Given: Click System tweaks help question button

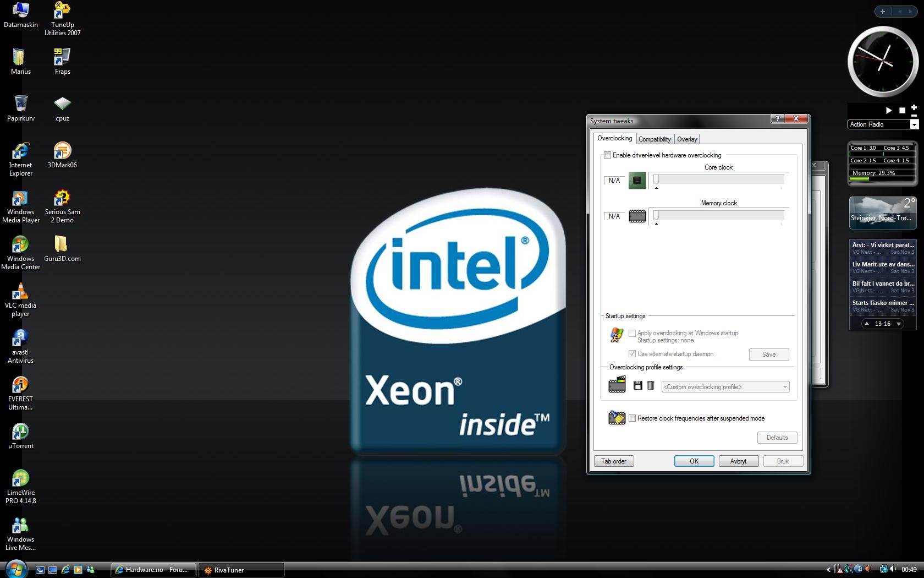Looking at the screenshot, I should [x=778, y=119].
